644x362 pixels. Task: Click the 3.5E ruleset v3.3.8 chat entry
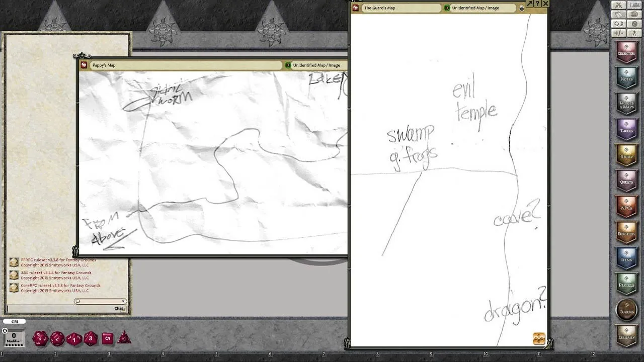55,275
